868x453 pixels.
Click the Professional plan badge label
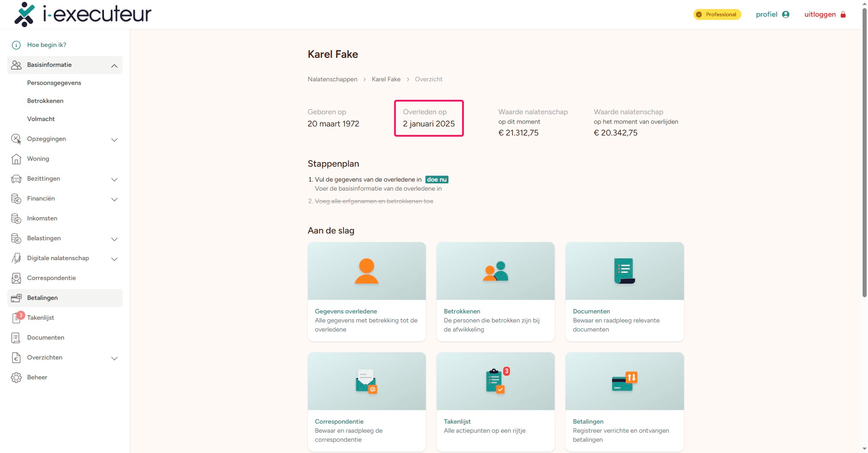pos(721,14)
